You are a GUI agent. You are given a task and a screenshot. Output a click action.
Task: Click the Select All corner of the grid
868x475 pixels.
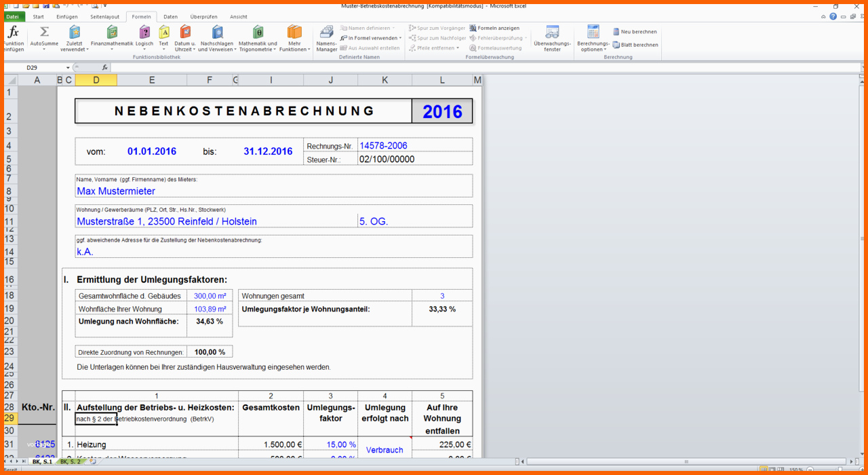point(11,80)
